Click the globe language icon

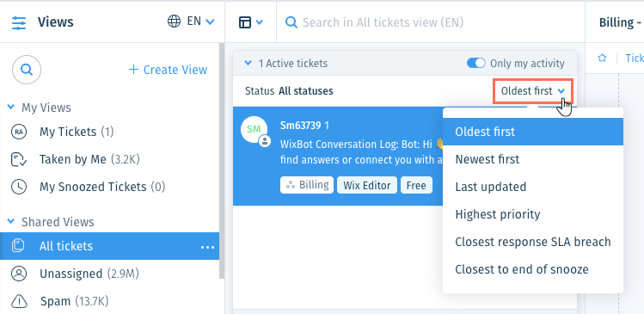(175, 22)
